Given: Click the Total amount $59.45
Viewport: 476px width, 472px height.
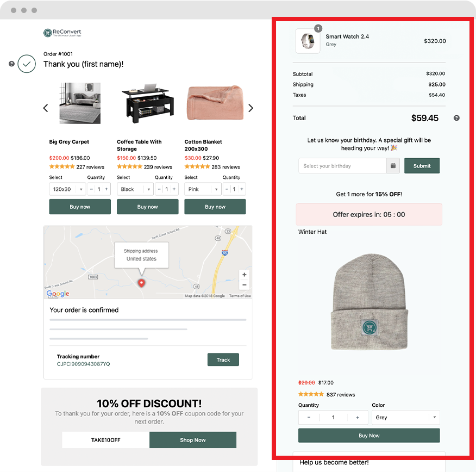Looking at the screenshot, I should click(425, 118).
